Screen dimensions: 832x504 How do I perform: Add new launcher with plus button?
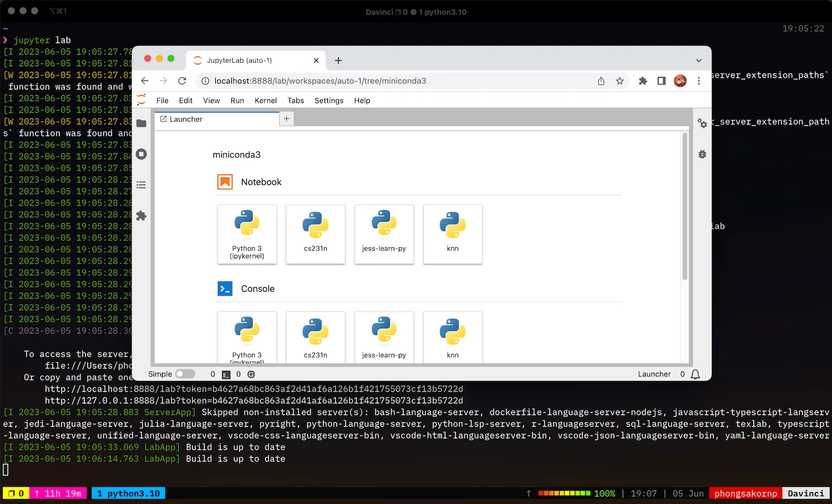286,119
